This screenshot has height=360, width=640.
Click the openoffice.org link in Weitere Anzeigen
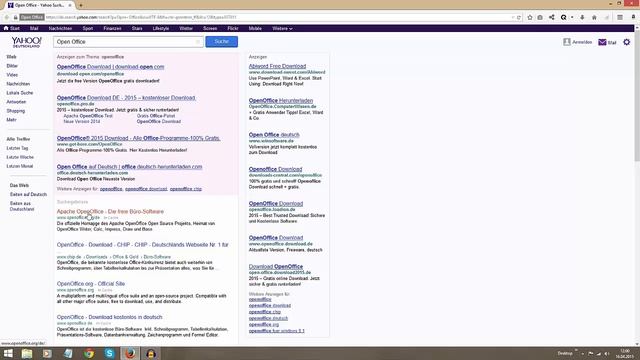coord(264,324)
